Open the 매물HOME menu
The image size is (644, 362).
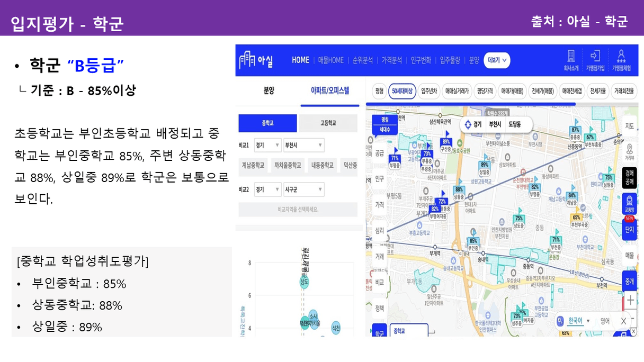[x=331, y=60]
